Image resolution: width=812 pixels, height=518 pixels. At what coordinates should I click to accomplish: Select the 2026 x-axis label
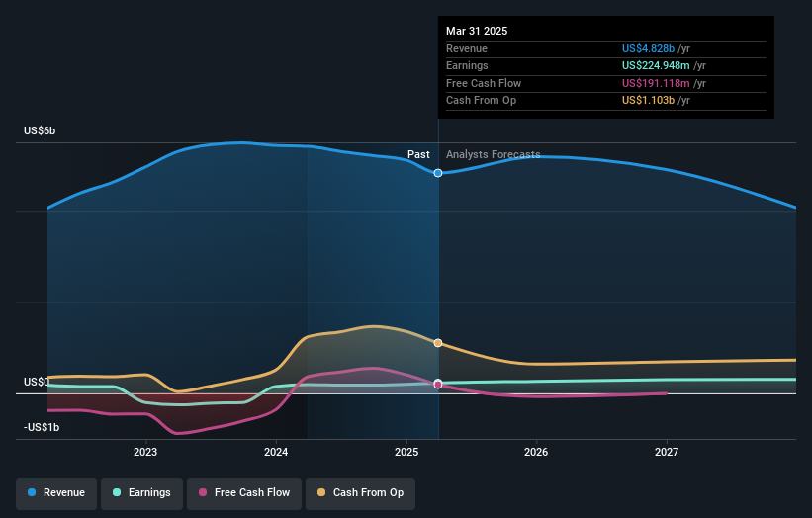click(x=536, y=453)
